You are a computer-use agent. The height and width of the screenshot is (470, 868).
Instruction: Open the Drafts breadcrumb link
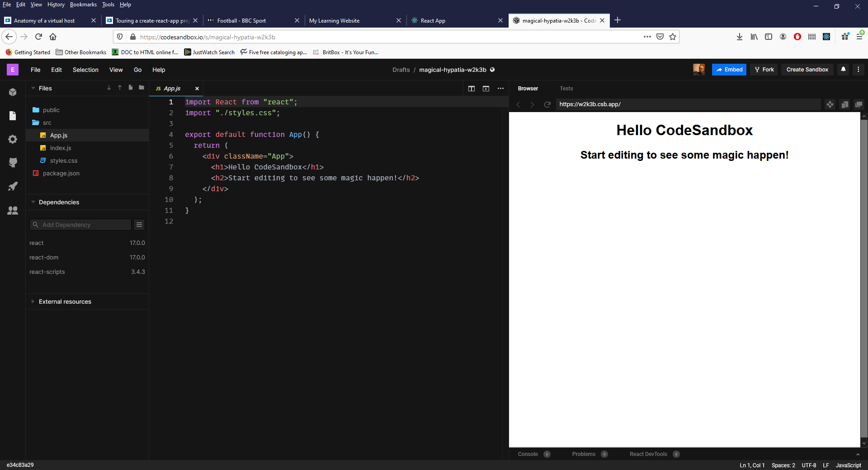click(401, 70)
